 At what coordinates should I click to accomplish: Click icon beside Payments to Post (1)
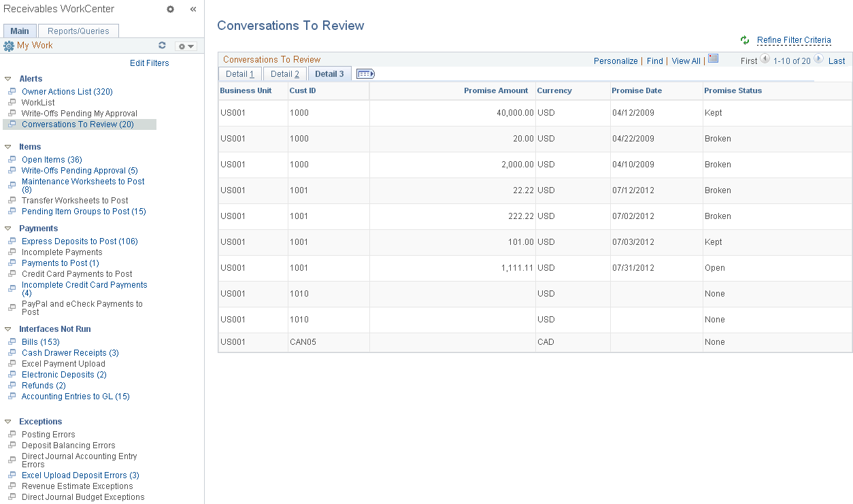tap(12, 263)
